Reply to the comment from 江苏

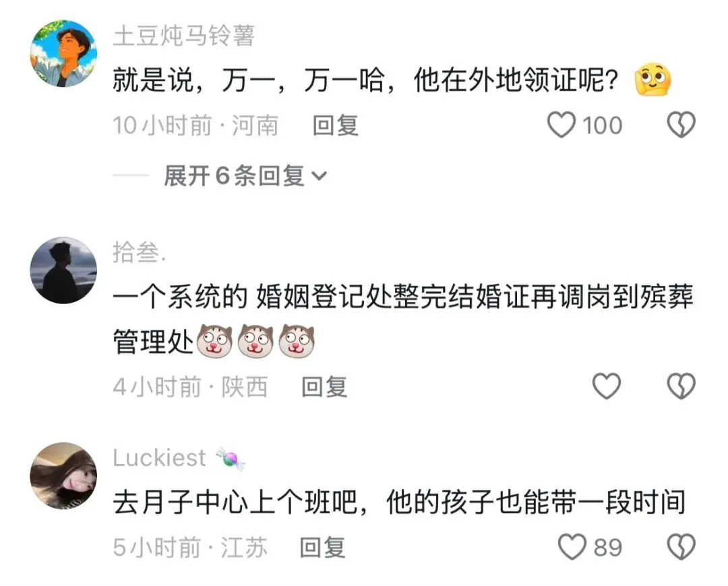coord(322,548)
